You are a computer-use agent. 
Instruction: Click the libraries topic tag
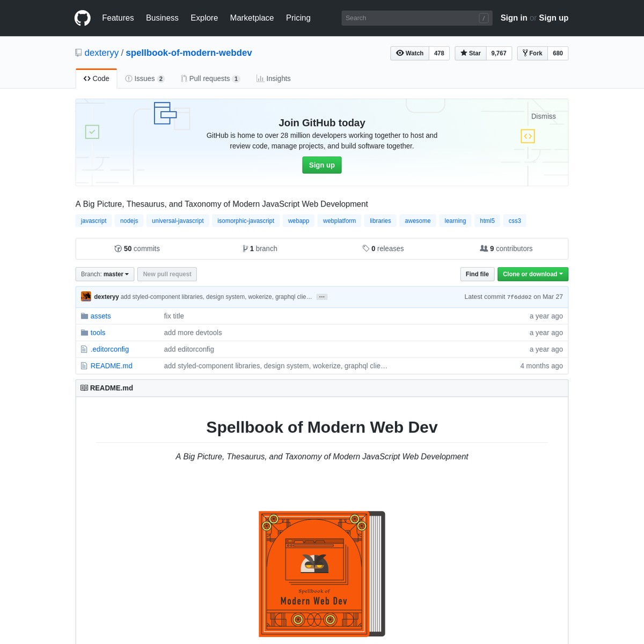point(380,221)
